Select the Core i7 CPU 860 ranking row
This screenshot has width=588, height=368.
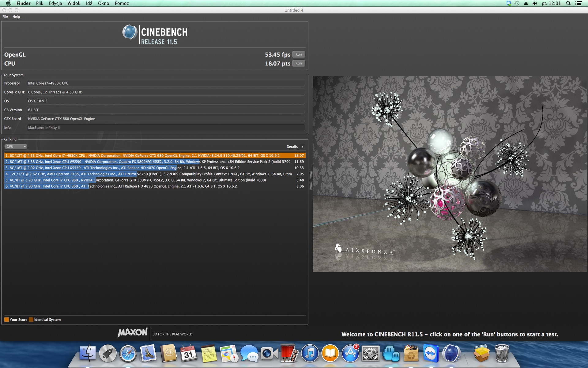click(155, 186)
